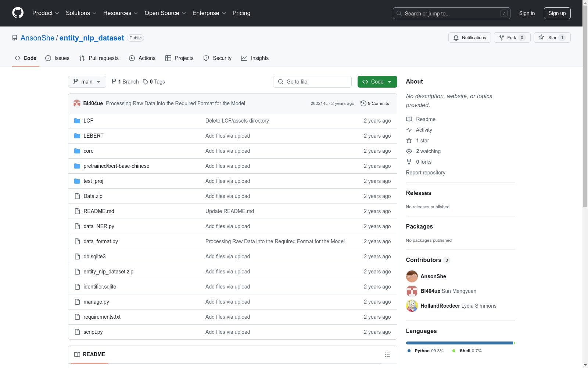Expand the Product navigation menu

[46, 13]
